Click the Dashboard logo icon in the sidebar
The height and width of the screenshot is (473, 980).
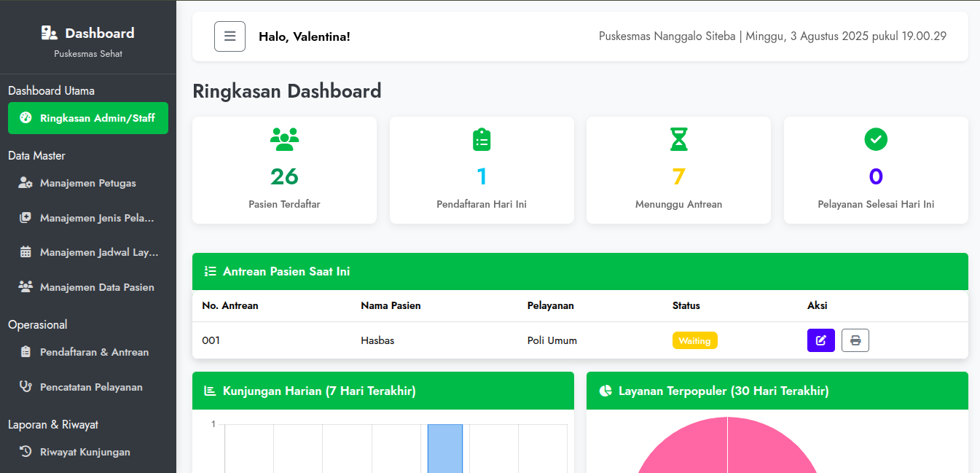[x=49, y=32]
